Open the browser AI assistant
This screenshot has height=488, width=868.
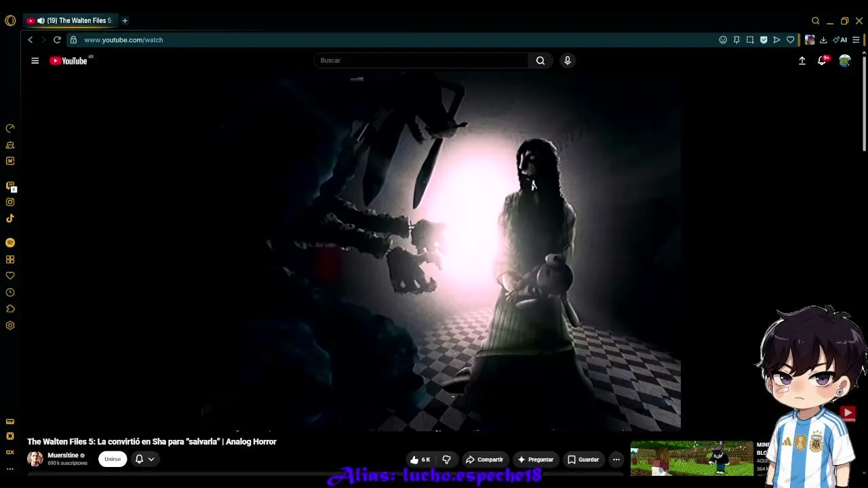tap(840, 40)
